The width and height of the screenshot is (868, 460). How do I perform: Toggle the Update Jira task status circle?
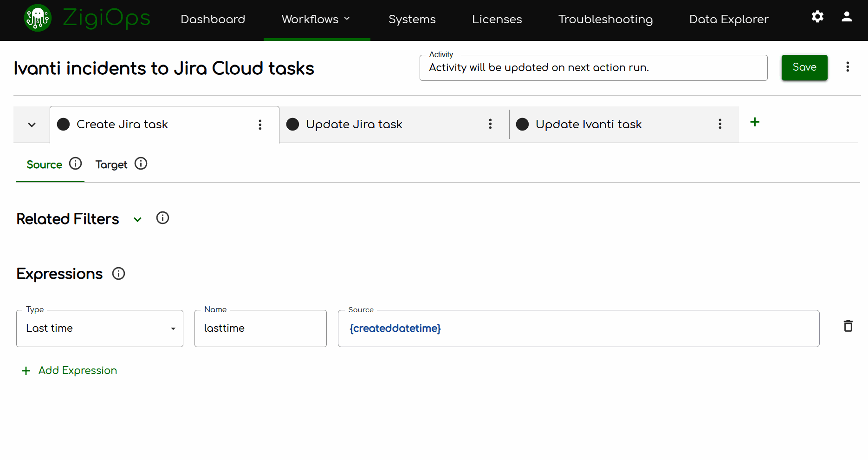click(x=292, y=124)
